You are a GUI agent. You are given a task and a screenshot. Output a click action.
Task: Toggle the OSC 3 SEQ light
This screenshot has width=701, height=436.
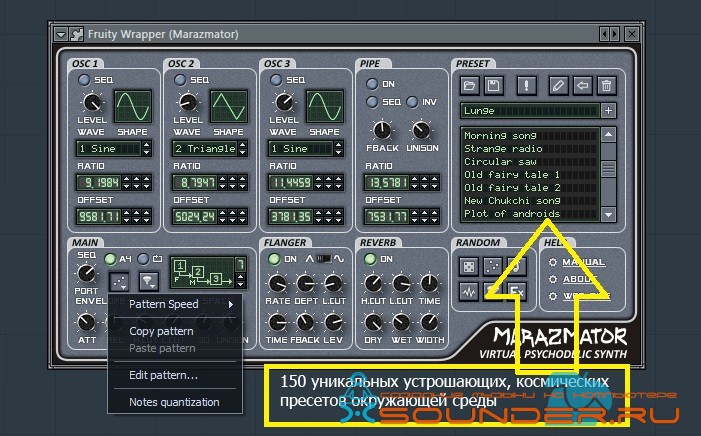[276, 80]
